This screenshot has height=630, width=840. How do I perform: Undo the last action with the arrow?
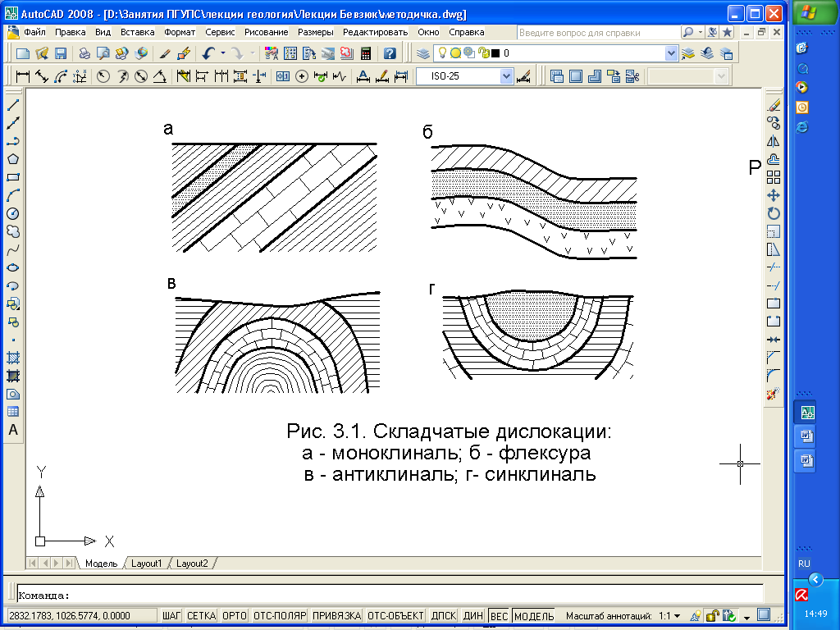point(209,53)
